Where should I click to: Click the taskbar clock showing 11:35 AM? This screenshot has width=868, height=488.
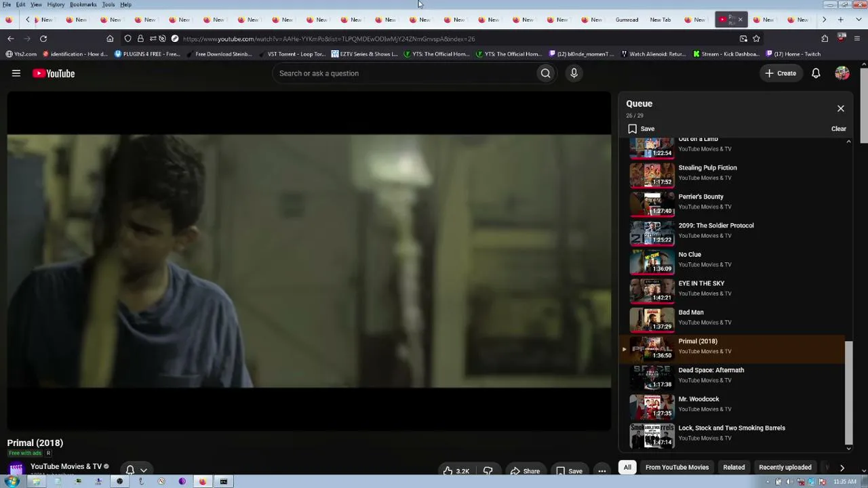point(844,482)
